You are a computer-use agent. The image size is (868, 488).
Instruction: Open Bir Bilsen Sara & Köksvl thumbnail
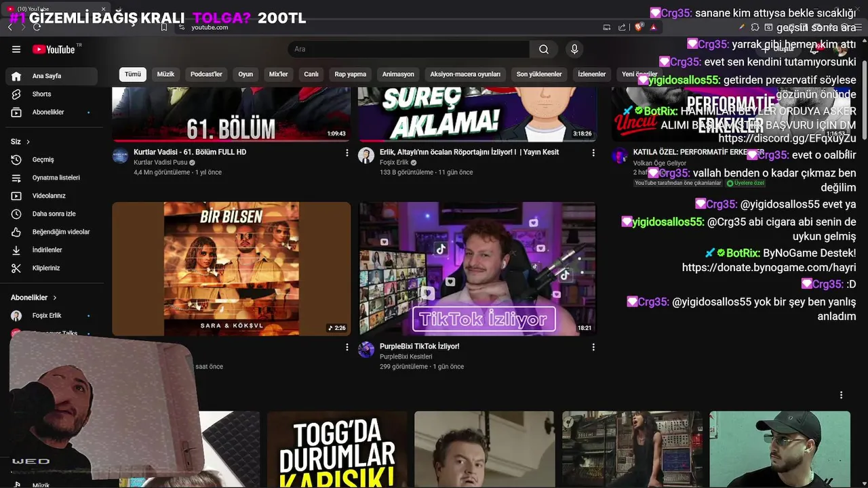(231, 268)
